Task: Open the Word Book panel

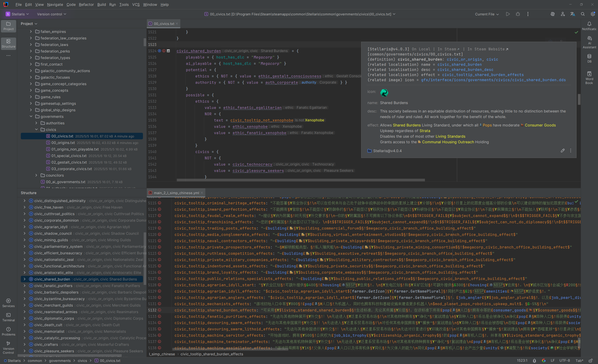Action: pyautogui.click(x=589, y=78)
